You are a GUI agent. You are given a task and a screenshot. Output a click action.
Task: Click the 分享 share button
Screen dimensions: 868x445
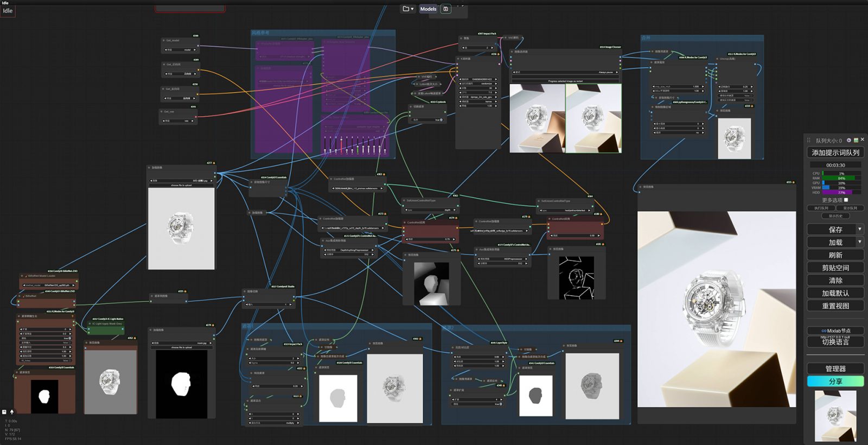tap(835, 382)
